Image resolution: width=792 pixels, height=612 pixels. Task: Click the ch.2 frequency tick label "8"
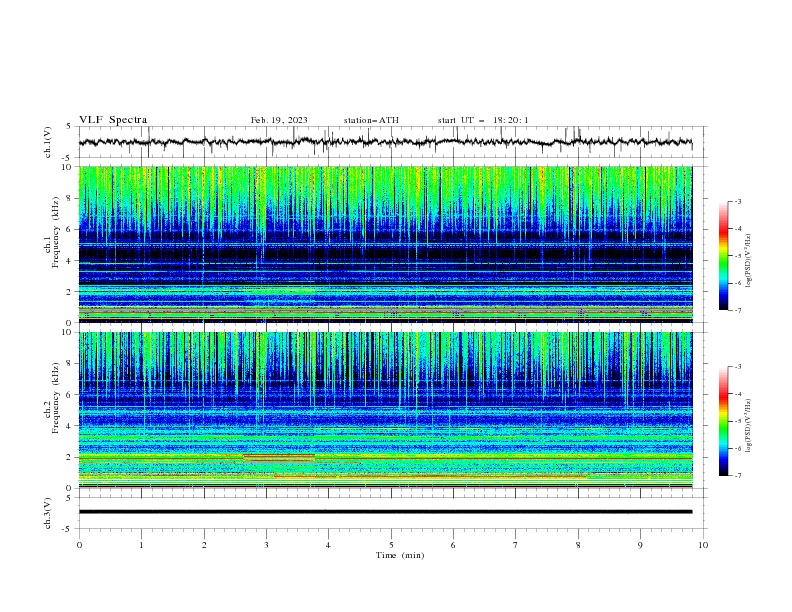click(x=71, y=364)
